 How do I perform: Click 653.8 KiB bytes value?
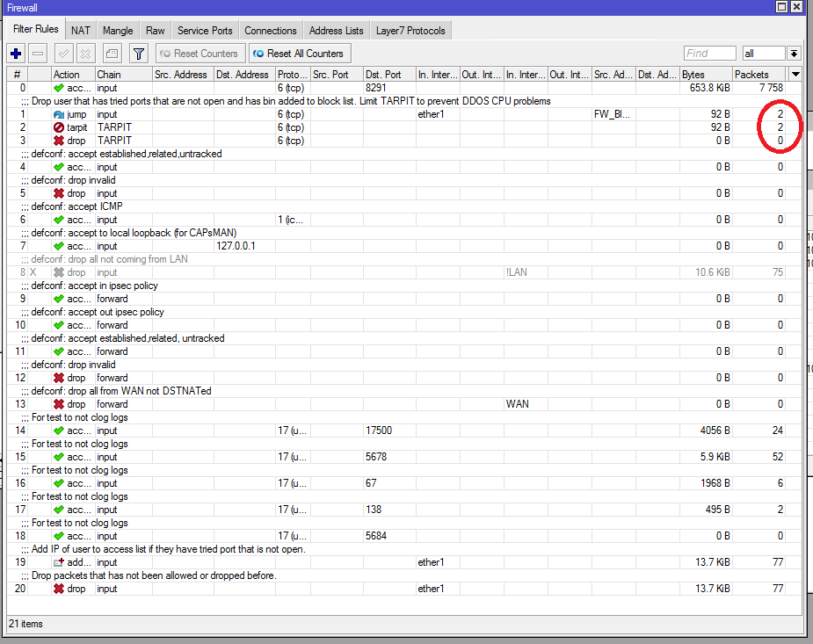(x=709, y=88)
